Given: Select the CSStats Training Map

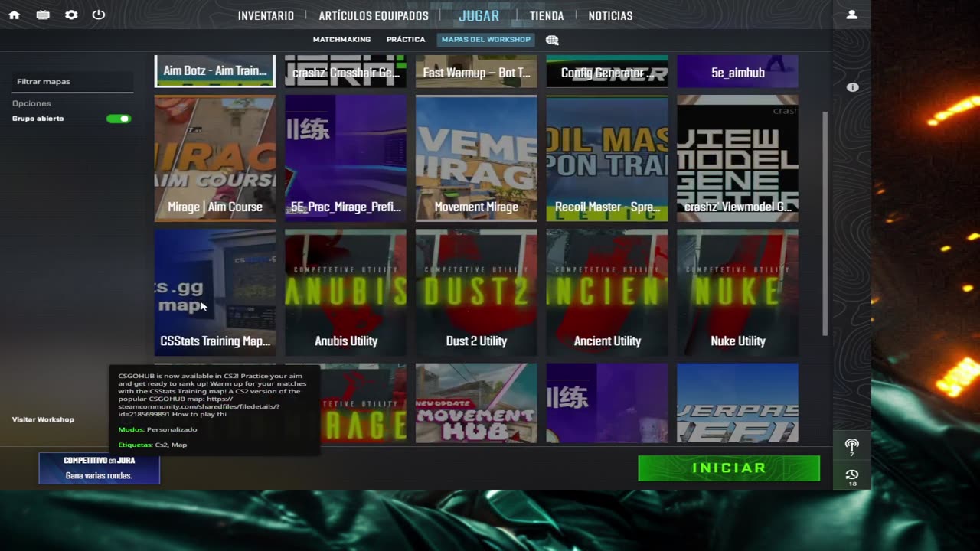Looking at the screenshot, I should point(215,292).
